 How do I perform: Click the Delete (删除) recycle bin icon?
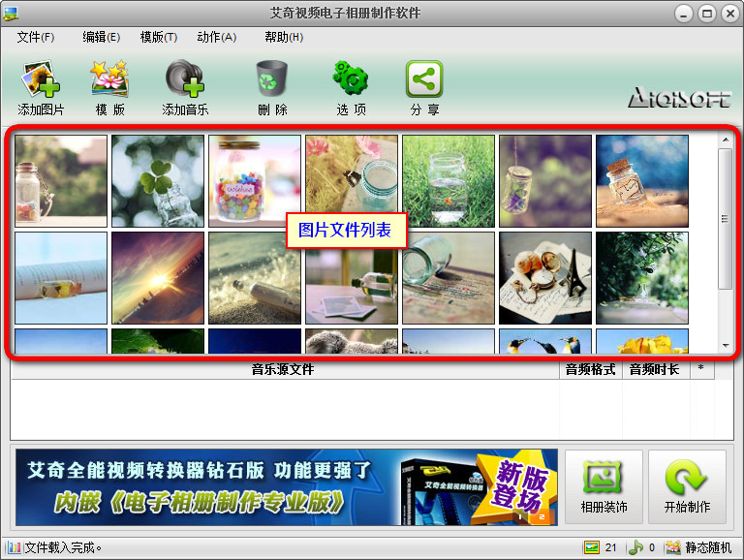click(272, 78)
